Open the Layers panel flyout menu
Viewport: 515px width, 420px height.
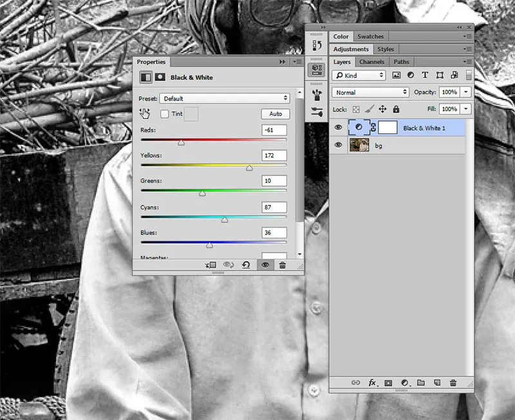(x=469, y=62)
